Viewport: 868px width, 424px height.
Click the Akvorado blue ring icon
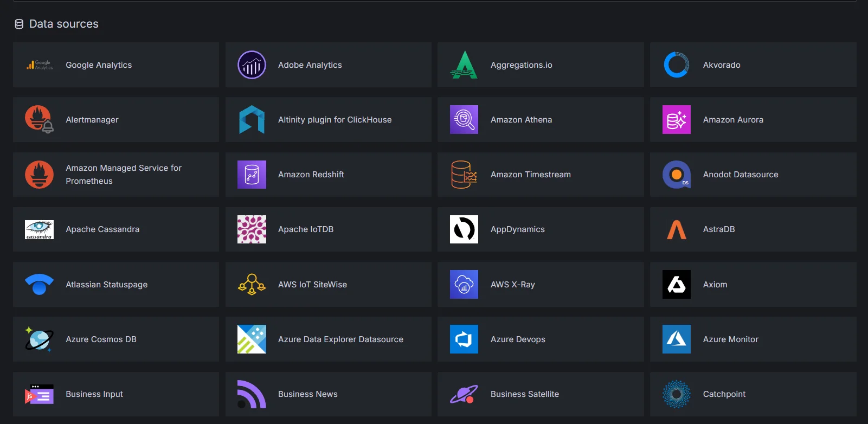[677, 65]
